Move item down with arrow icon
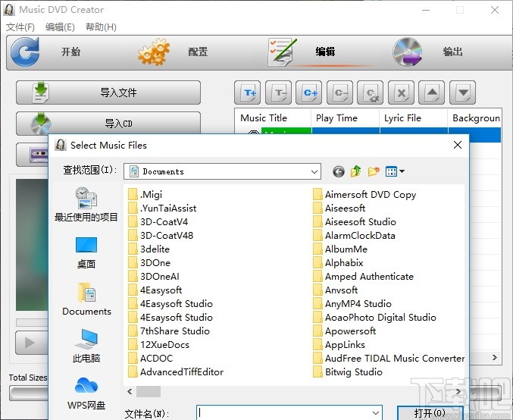Image resolution: width=513 pixels, height=420 pixels. pos(463,92)
